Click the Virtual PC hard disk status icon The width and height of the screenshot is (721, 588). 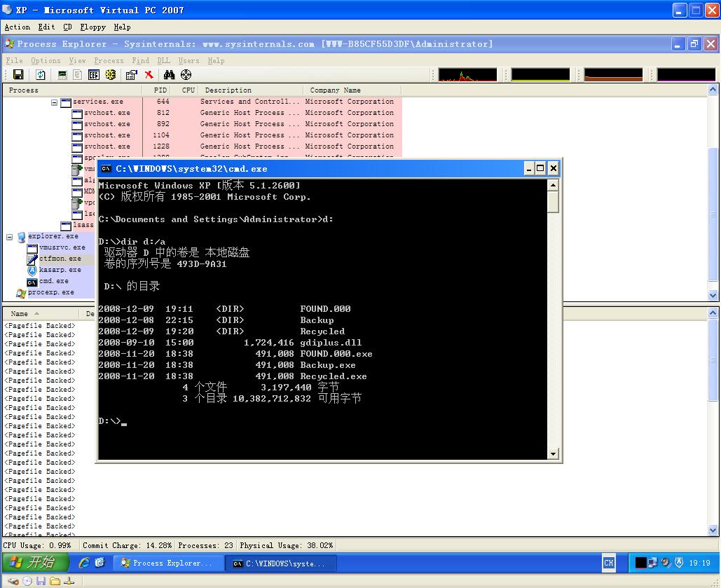coord(13,581)
